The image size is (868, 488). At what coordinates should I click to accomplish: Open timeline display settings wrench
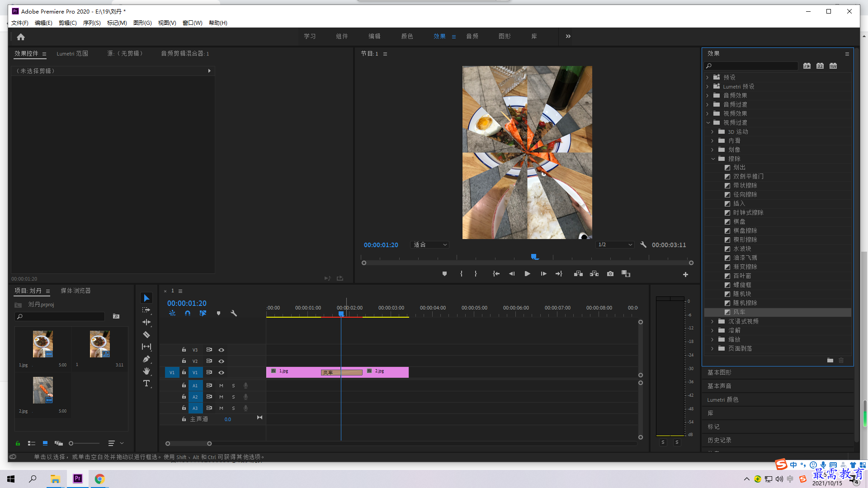tap(234, 313)
